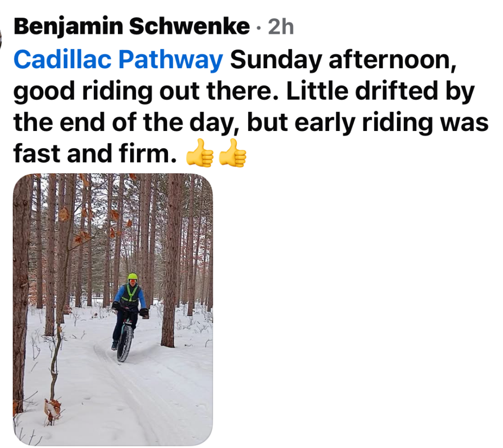
Task: Open Benjamin Schwenke's profile name link
Action: [x=132, y=27]
